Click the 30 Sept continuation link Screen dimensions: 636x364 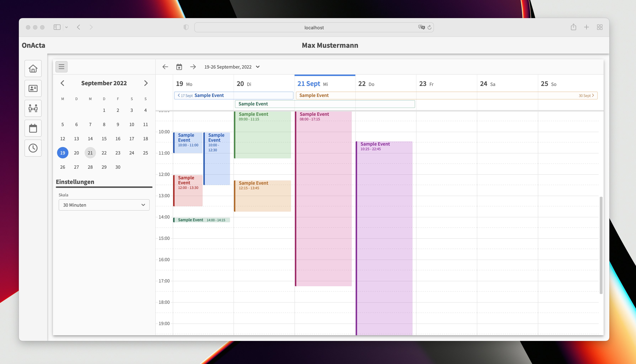tap(586, 96)
